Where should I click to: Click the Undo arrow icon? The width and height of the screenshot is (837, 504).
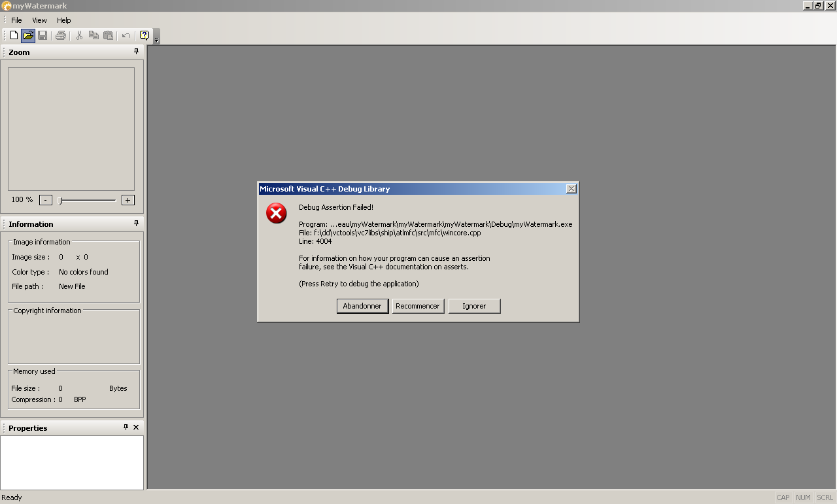tap(126, 35)
